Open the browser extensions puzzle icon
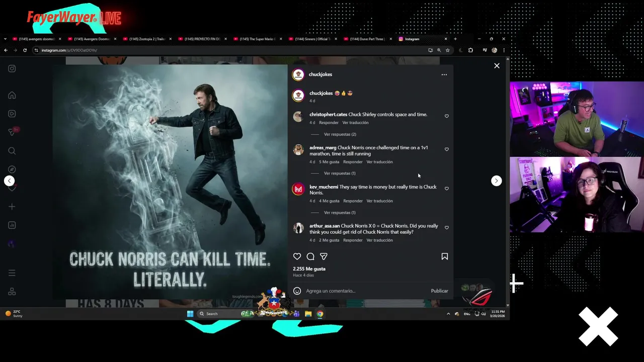644x362 pixels. pos(470,50)
